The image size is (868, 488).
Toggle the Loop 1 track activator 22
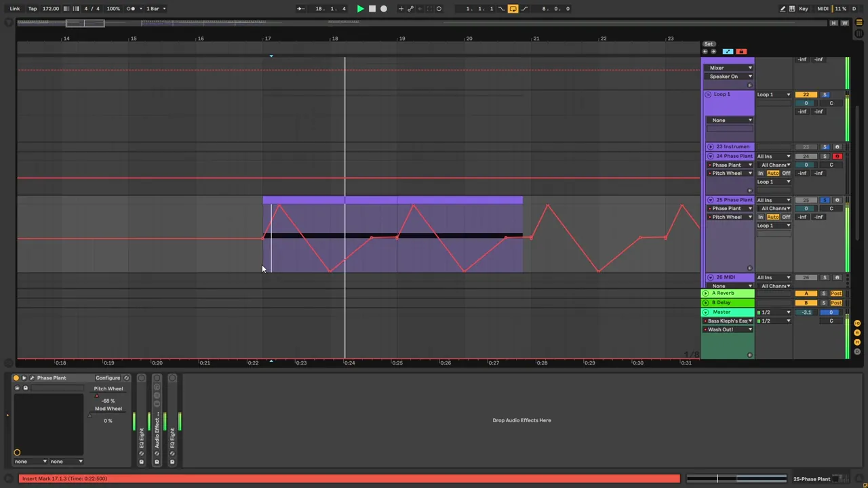[x=806, y=95]
